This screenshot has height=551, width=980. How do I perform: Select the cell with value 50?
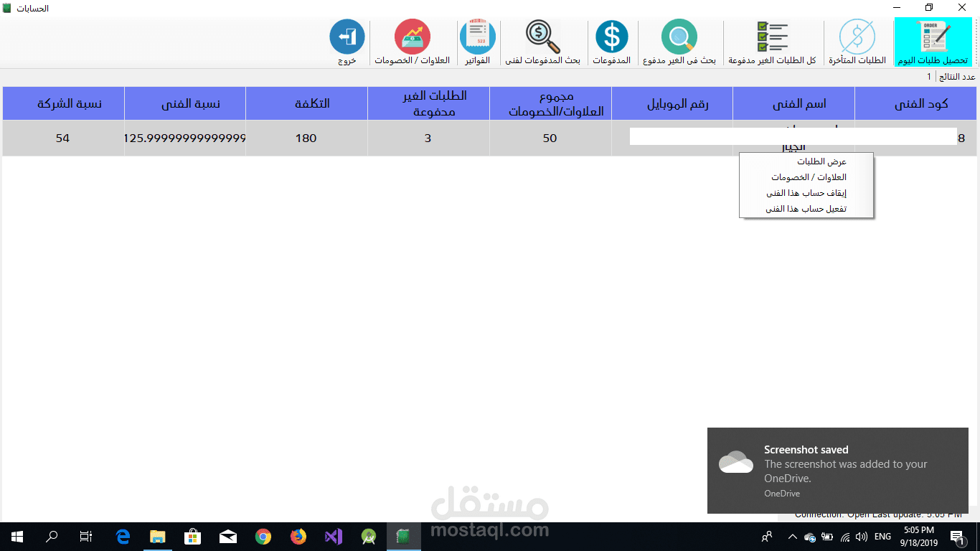click(550, 138)
